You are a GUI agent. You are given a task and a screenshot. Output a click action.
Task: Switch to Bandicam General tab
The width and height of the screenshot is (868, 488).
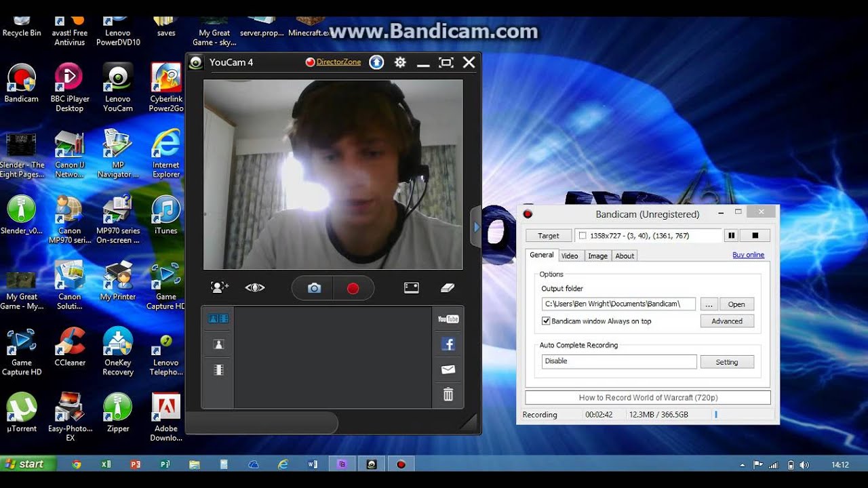click(542, 255)
